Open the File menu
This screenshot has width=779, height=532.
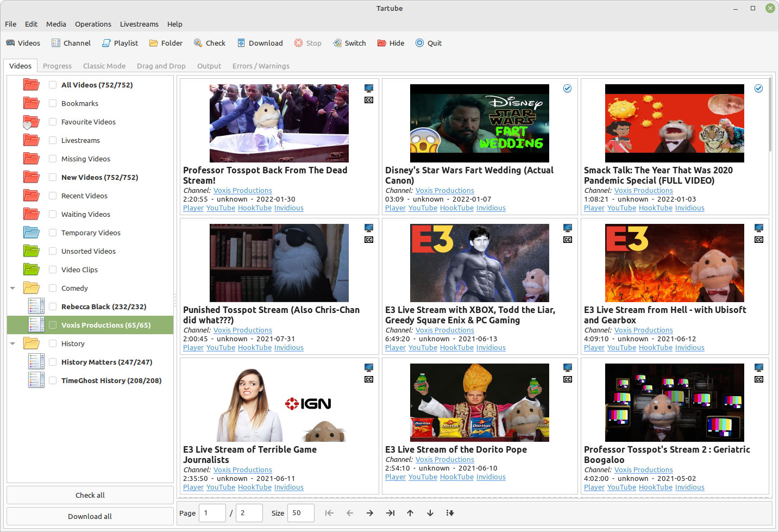10,24
